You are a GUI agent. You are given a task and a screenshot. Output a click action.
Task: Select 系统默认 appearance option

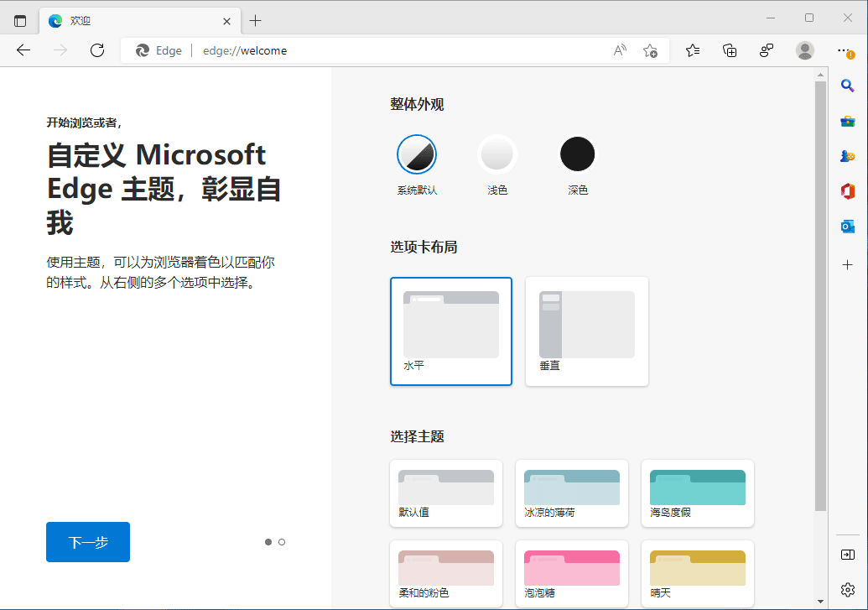point(417,165)
